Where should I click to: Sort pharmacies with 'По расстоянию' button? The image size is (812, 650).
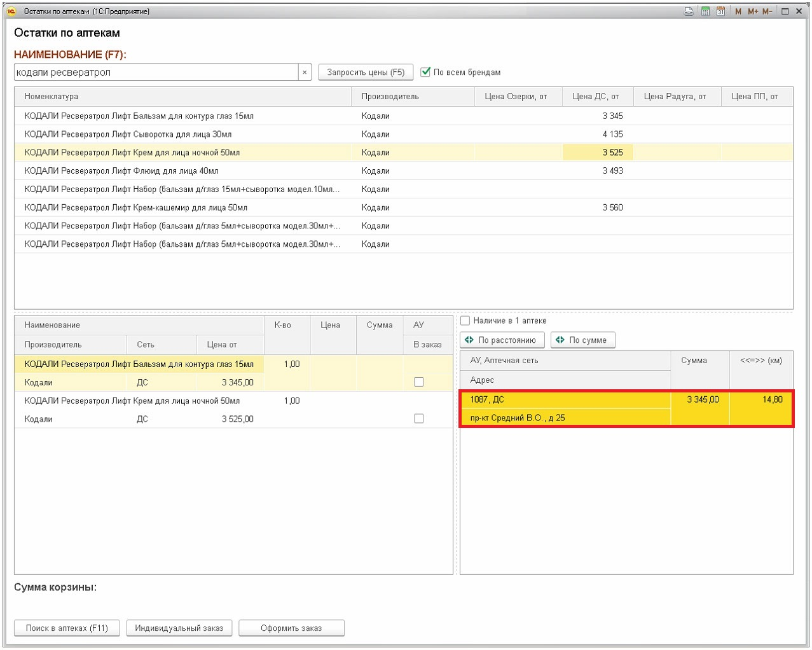pos(502,340)
